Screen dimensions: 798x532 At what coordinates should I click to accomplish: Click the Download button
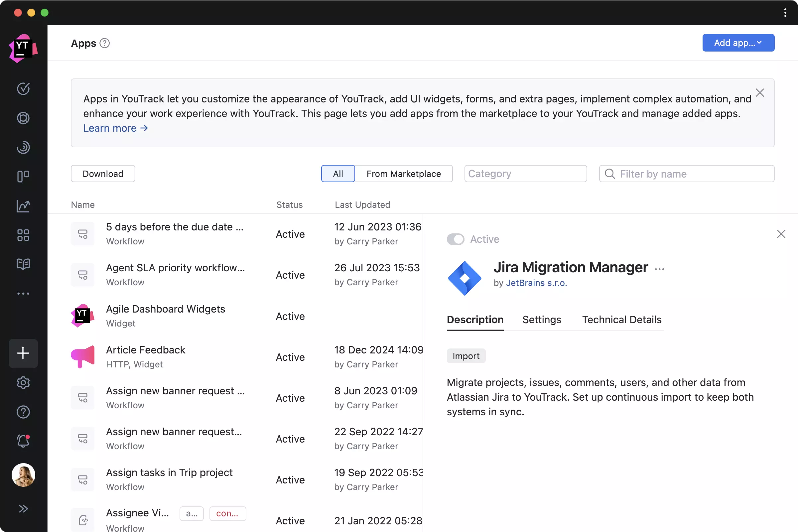[x=103, y=174]
